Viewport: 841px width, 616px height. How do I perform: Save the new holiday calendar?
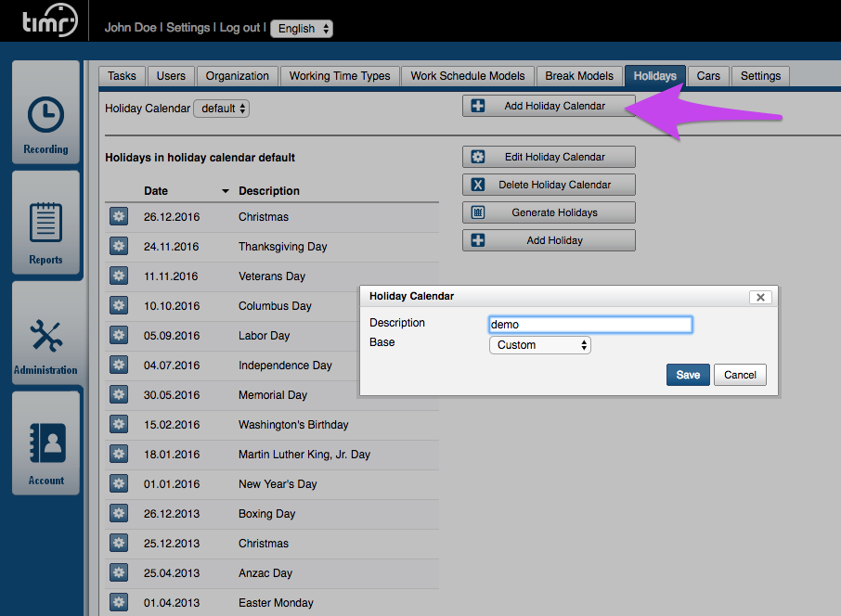pyautogui.click(x=688, y=375)
